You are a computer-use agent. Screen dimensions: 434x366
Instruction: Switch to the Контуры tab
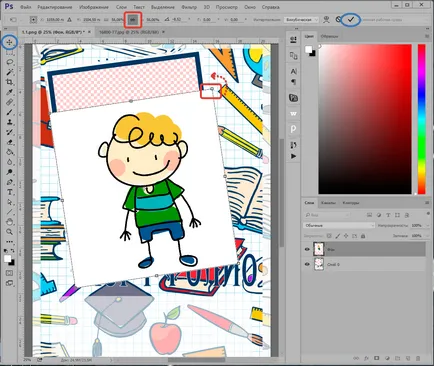point(351,203)
